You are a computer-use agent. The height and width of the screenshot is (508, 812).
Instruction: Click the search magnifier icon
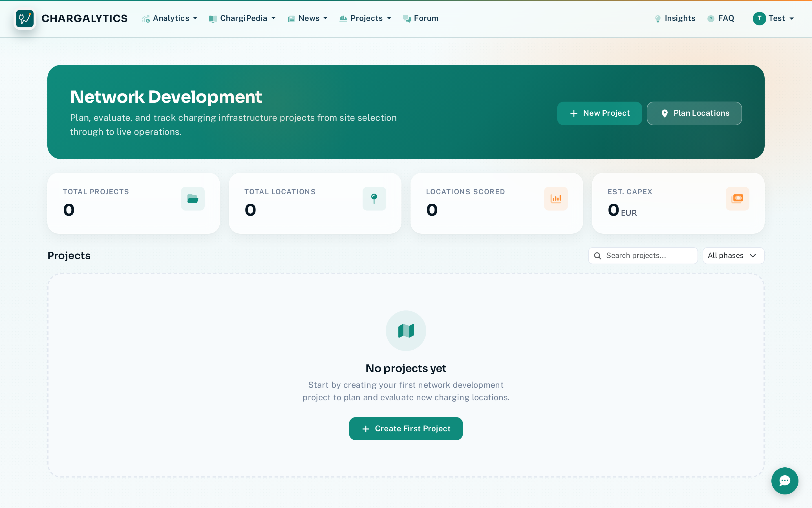pyautogui.click(x=598, y=256)
